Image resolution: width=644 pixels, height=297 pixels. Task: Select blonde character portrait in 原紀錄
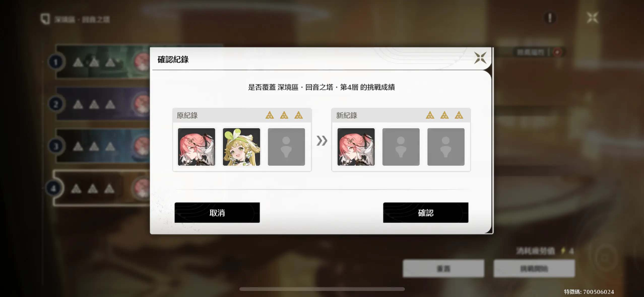[241, 147]
